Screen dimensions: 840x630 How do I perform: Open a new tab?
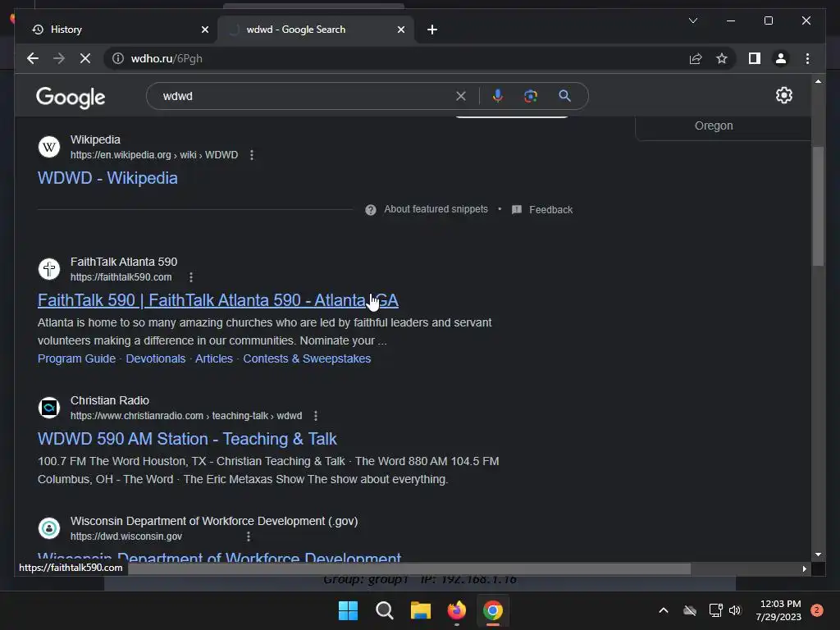pos(432,30)
